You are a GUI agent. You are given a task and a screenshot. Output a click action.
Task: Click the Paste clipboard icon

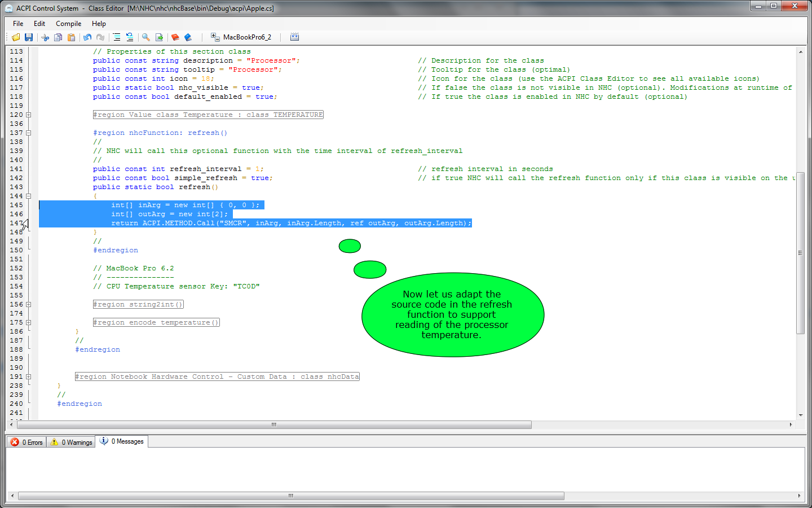pyautogui.click(x=71, y=37)
